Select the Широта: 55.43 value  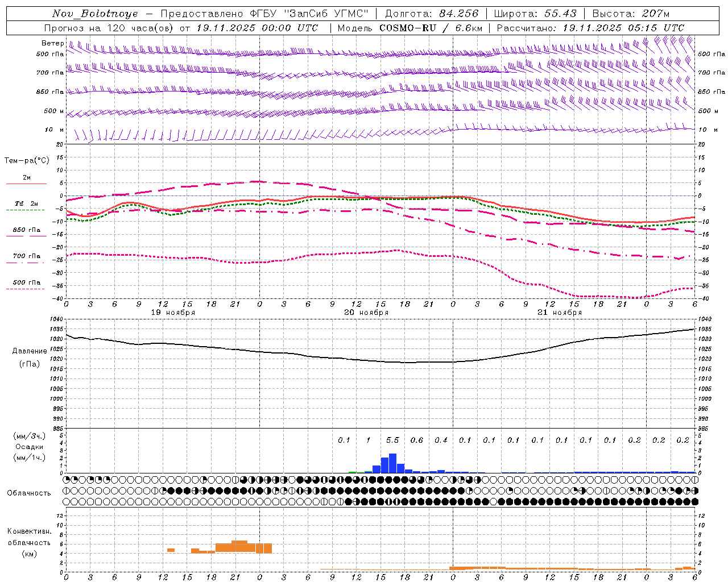click(x=535, y=14)
